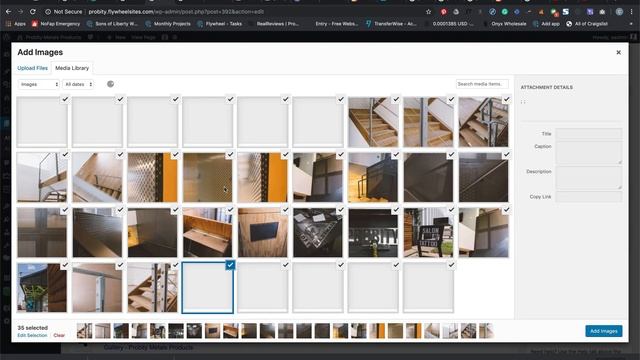Open the Sons of Liberty bookmark
Image resolution: width=640 pixels, height=360 pixels.
click(x=112, y=24)
